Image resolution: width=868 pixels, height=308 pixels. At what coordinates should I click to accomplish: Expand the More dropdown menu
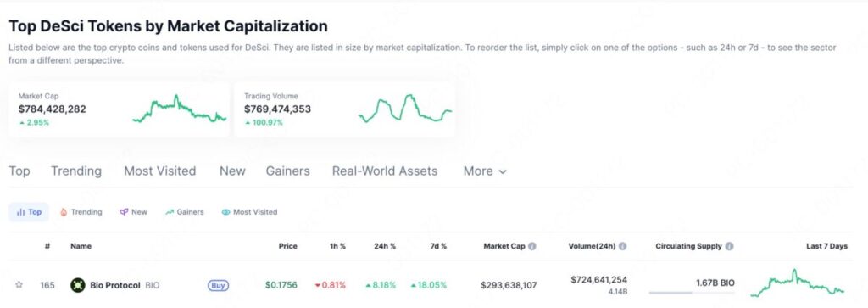[485, 171]
